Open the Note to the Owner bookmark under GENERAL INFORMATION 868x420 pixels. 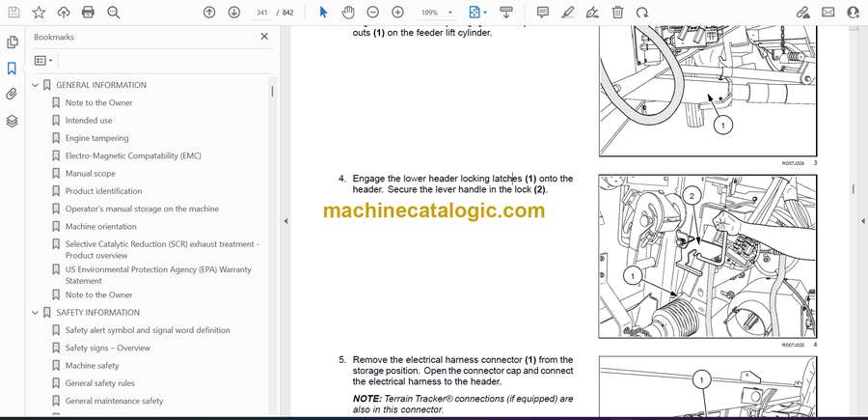click(99, 102)
